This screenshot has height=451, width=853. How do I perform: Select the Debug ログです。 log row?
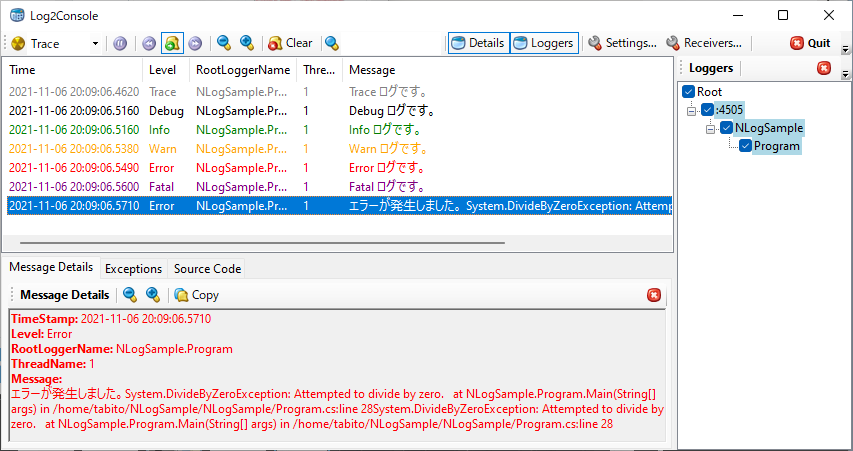(x=339, y=111)
